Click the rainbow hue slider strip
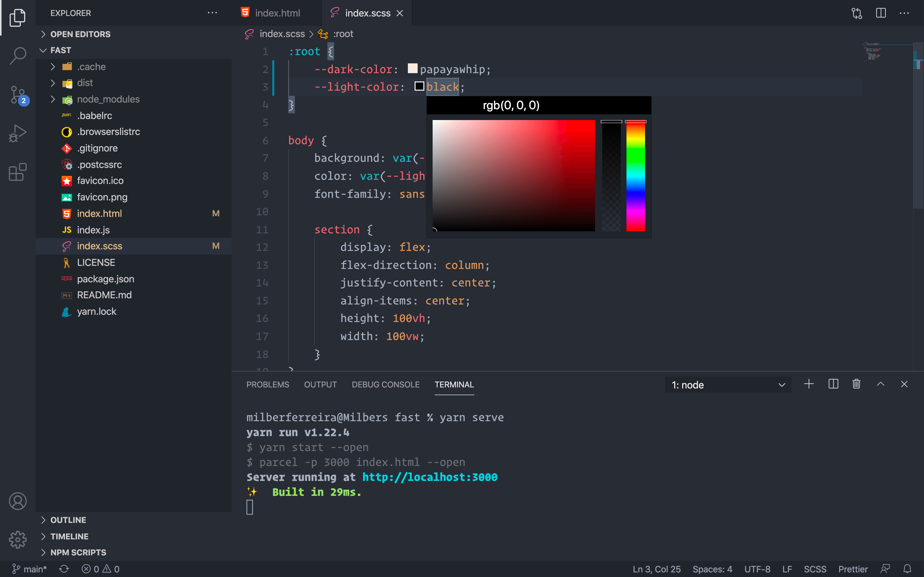This screenshot has width=924, height=577. click(x=635, y=175)
